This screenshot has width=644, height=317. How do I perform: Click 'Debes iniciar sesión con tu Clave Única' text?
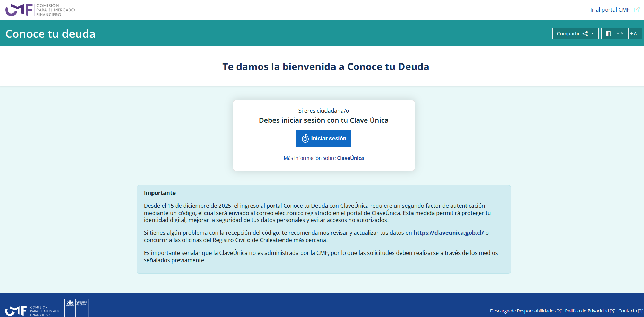tap(324, 120)
